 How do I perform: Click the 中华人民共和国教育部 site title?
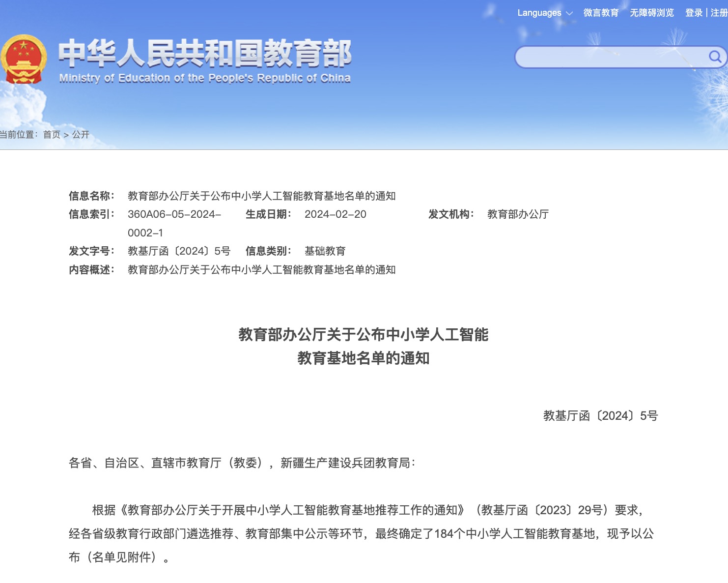(205, 53)
